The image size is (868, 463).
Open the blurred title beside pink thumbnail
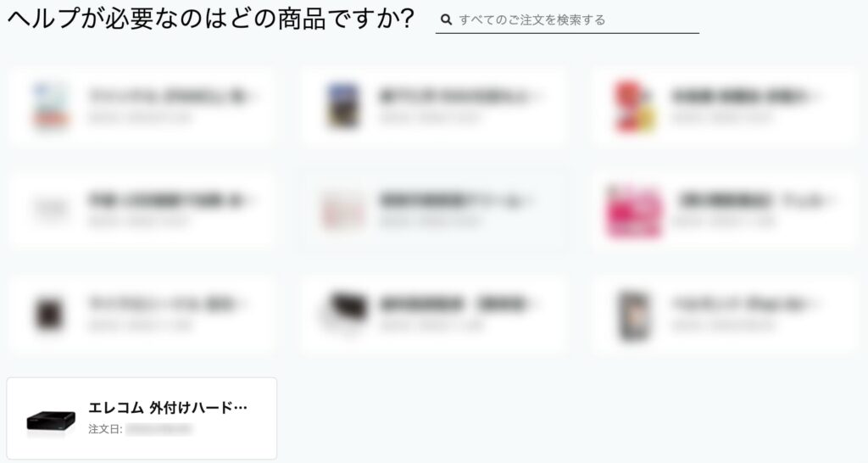tap(757, 200)
